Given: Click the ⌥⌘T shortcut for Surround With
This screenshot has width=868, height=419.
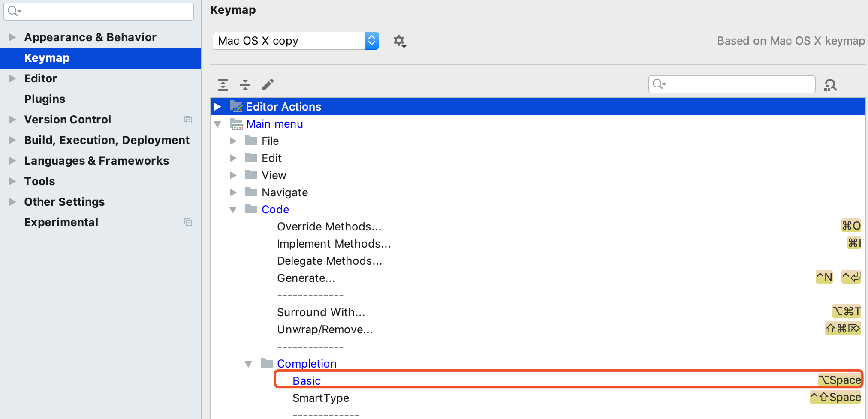Looking at the screenshot, I should pos(847,311).
